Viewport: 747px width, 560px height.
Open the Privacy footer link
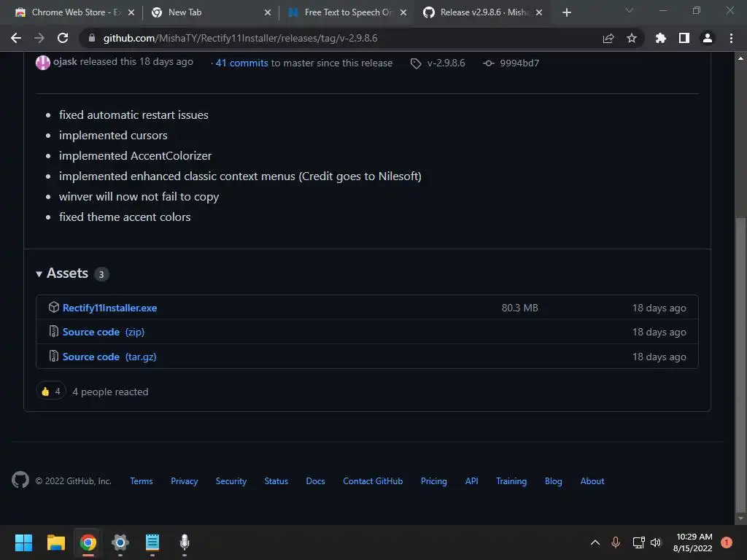(185, 481)
